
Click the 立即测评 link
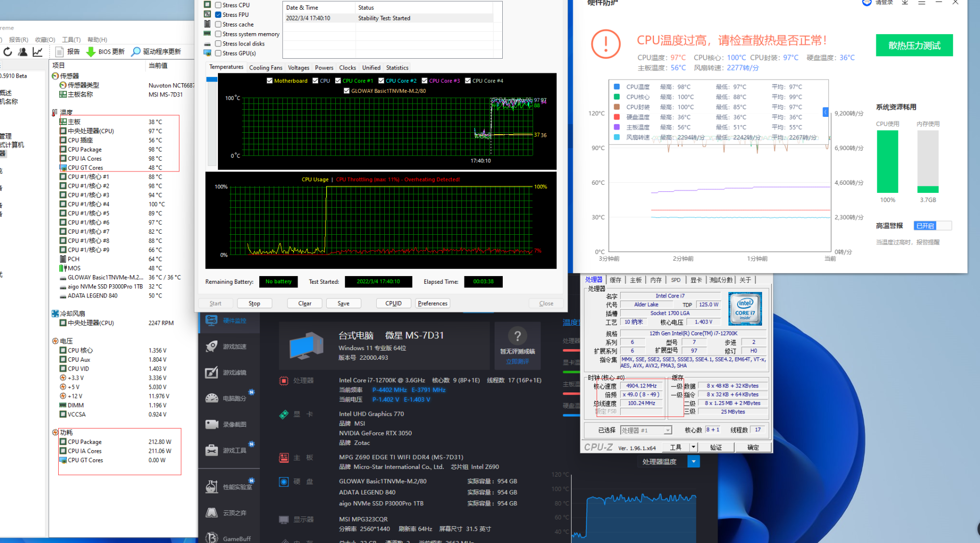pos(518,361)
